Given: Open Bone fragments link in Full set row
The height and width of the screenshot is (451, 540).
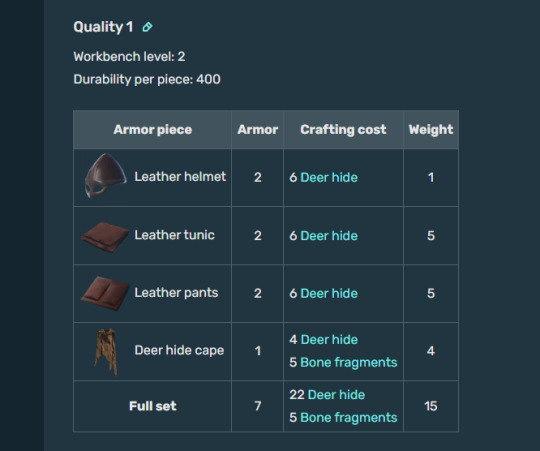Looking at the screenshot, I should point(349,418).
